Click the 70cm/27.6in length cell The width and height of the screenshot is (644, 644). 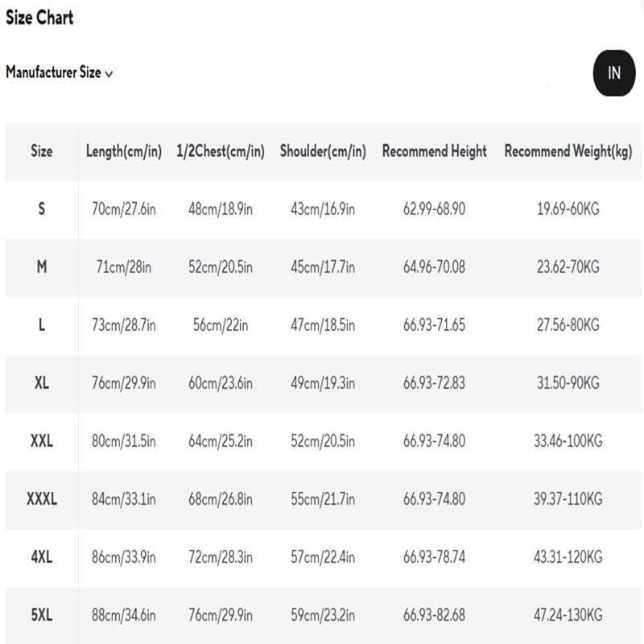tap(124, 209)
